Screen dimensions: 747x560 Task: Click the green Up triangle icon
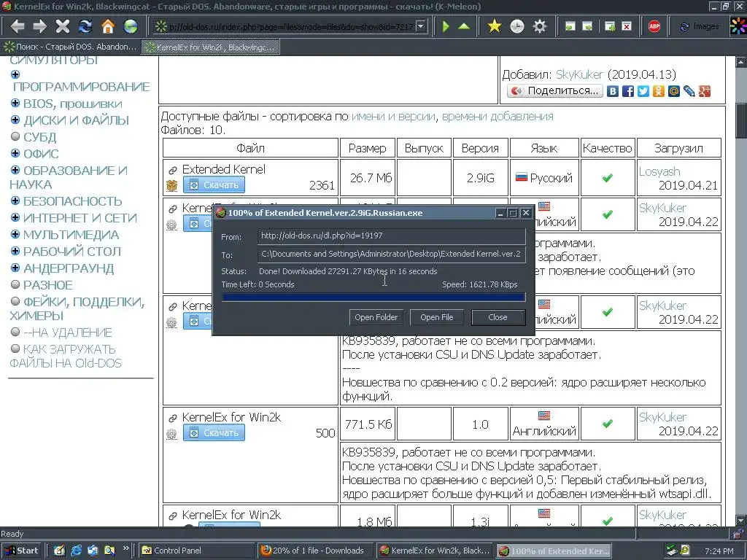(463, 26)
